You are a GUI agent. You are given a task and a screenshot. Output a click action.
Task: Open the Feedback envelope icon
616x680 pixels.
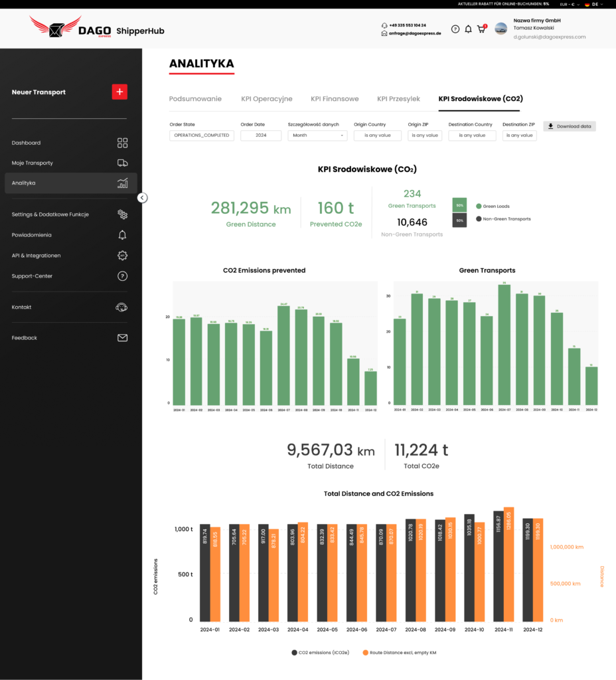[122, 338]
